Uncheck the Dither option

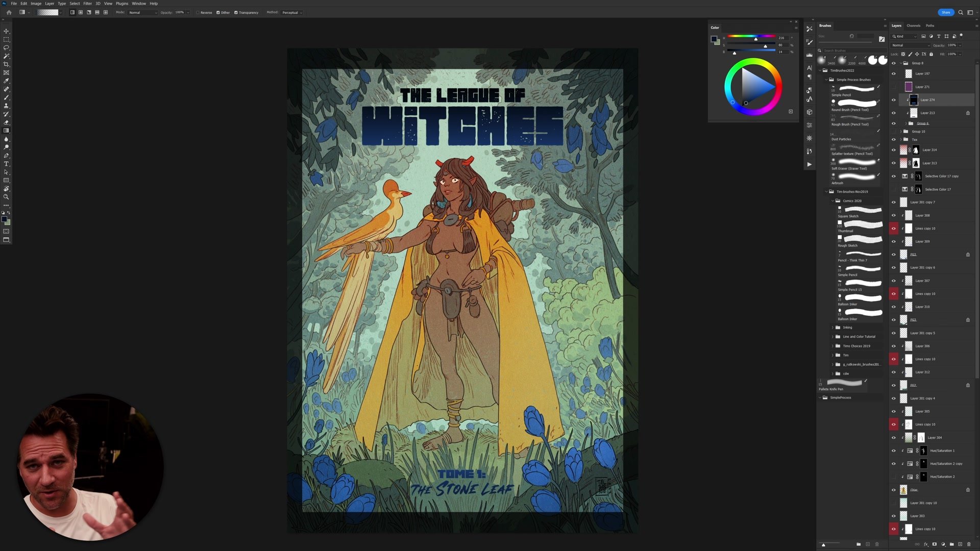tap(218, 13)
